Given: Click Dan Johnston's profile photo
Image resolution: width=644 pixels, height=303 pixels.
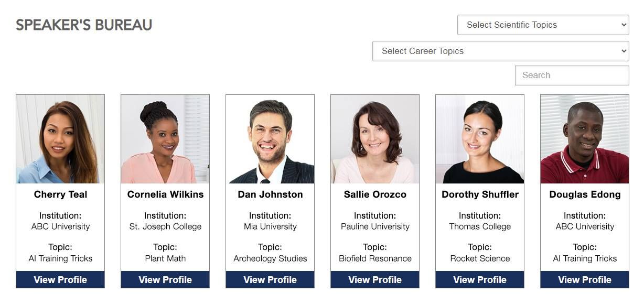Looking at the screenshot, I should coord(270,139).
